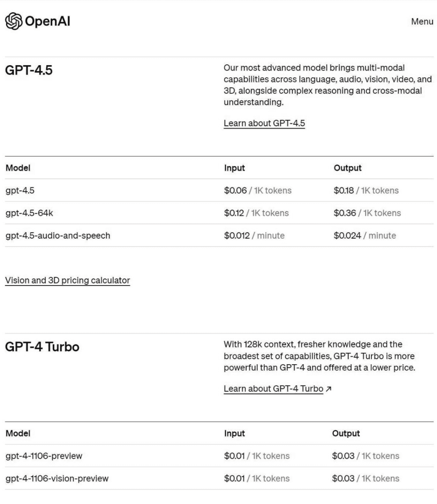Click the gpt-4.5-64k model name
437x504 pixels.
(29, 213)
